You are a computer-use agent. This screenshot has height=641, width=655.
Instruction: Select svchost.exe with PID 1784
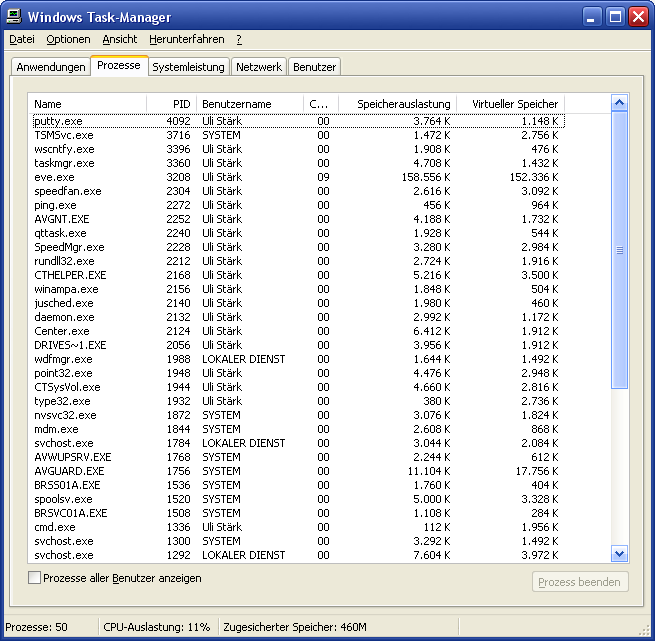point(298,443)
